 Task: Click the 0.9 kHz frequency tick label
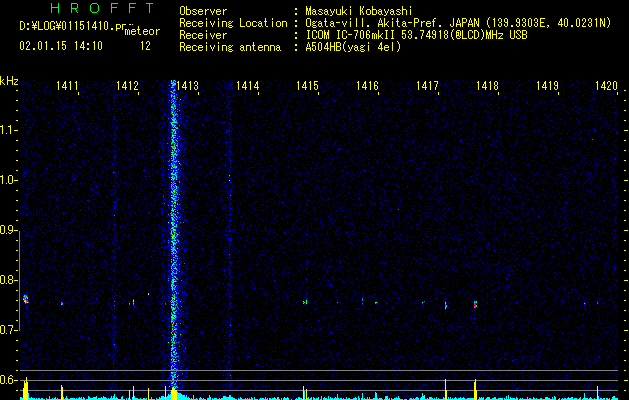coord(8,230)
